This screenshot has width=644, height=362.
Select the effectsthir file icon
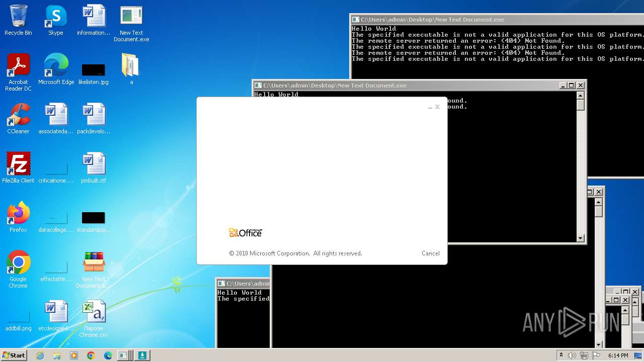pos(56,270)
